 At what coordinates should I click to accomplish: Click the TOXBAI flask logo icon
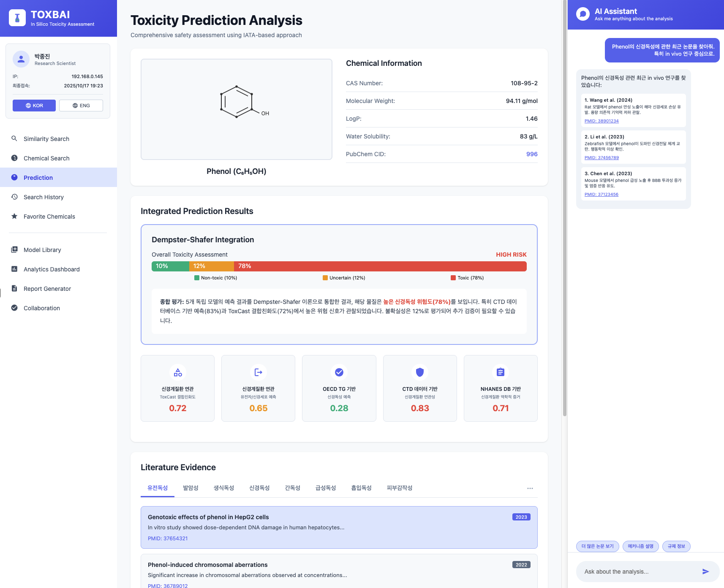(x=17, y=18)
